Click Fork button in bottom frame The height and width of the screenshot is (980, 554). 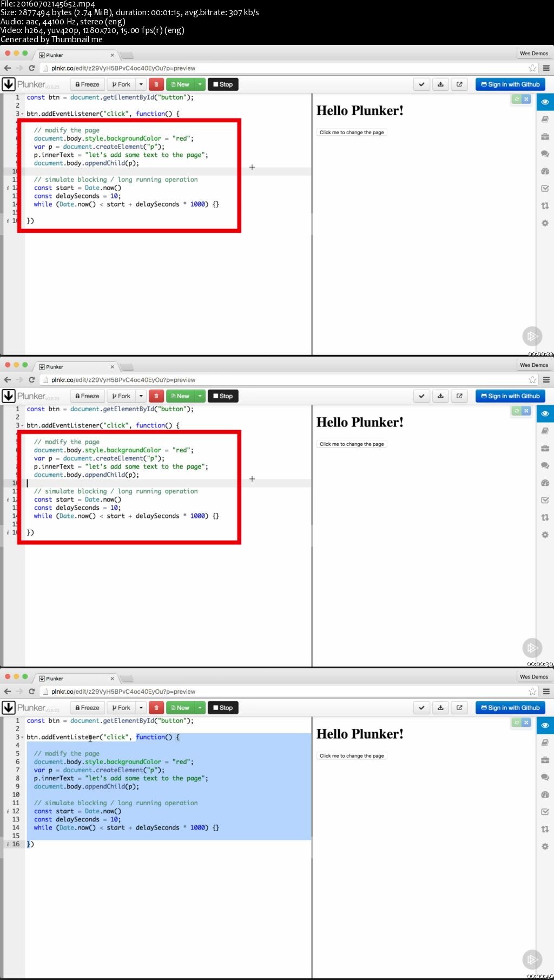121,708
